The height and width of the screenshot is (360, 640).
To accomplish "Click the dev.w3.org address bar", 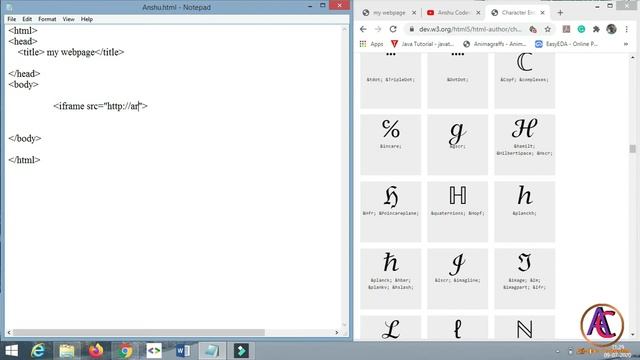I will coord(469,29).
